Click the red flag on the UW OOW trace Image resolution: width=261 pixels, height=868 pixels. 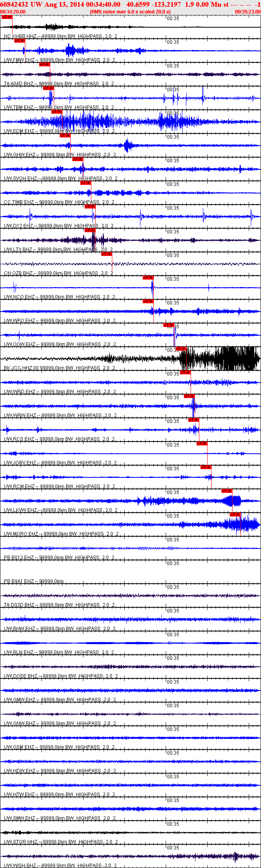coord(169,325)
